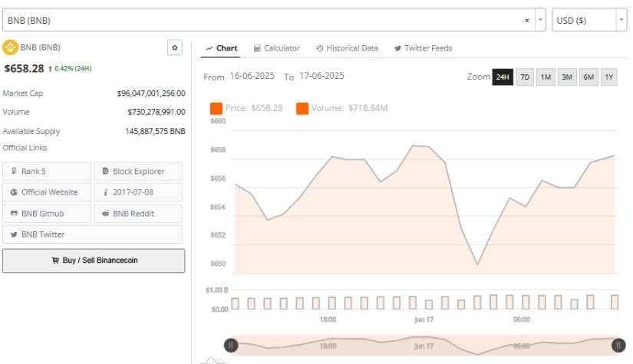The image size is (633, 364).
Task: Click the Chart tab line icon
Action: 209,48
